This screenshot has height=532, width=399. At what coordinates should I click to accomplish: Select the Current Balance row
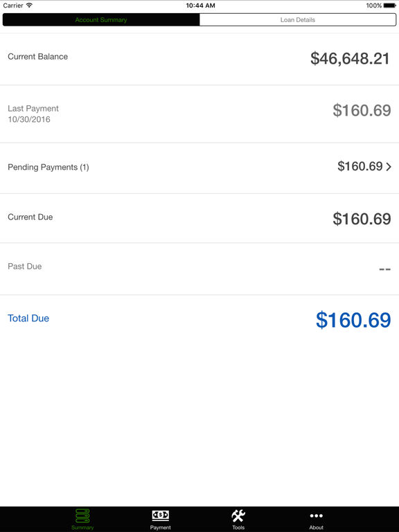point(199,59)
